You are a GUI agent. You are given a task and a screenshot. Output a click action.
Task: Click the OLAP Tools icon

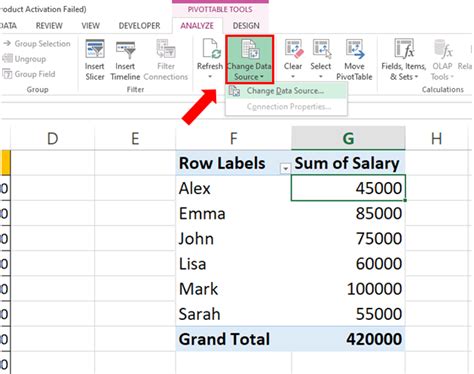443,49
